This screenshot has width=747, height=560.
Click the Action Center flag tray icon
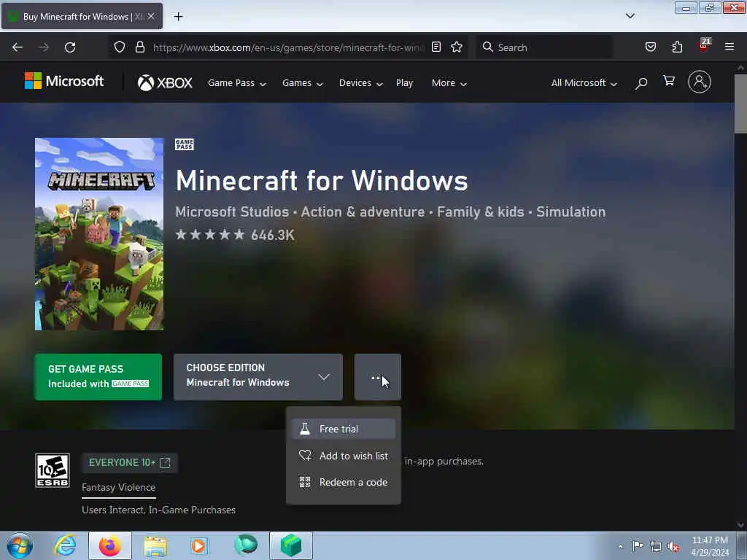point(638,545)
